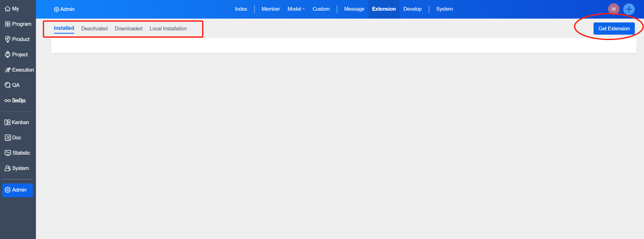Open the My home icon in sidebar
644x239 pixels.
(8, 9)
